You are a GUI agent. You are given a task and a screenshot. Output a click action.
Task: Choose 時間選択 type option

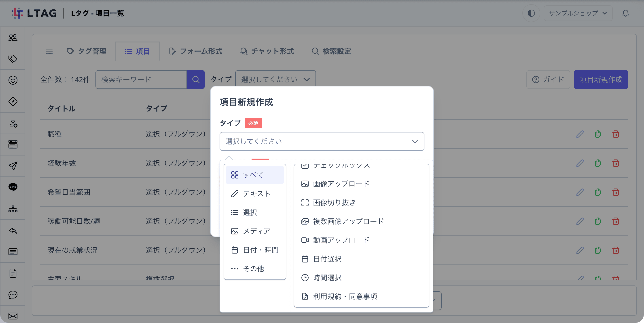coord(361,277)
